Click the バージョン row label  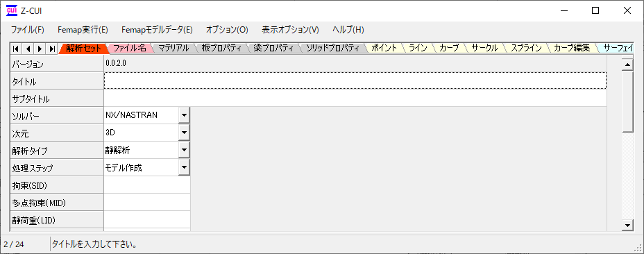(57, 63)
